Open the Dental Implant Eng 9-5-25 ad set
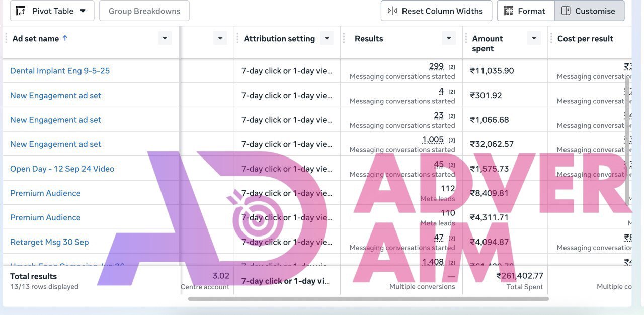The height and width of the screenshot is (315, 644). pos(60,71)
